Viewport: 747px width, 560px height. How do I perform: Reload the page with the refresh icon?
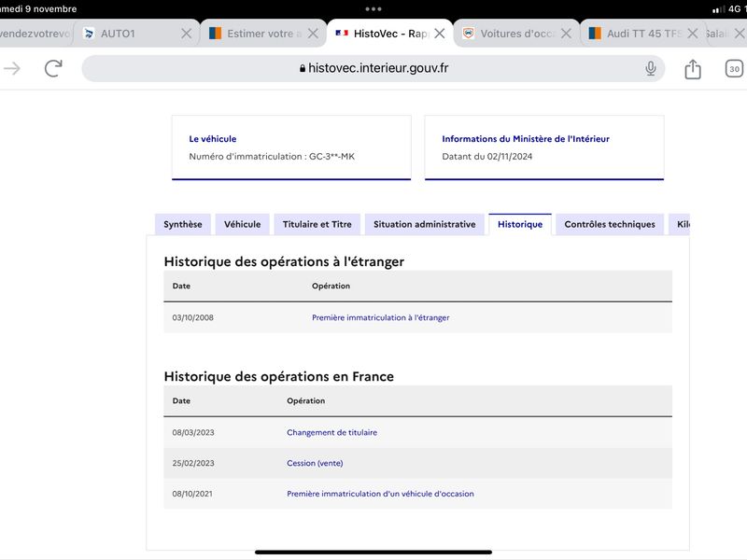53,68
